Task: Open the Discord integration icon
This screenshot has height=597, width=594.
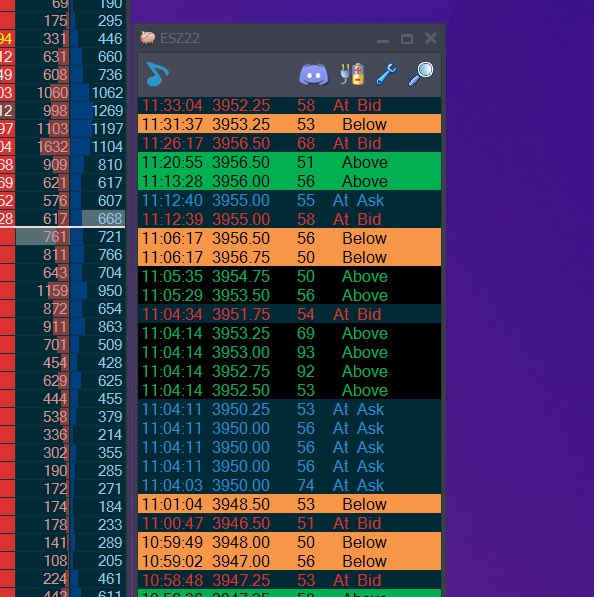Action: (313, 74)
